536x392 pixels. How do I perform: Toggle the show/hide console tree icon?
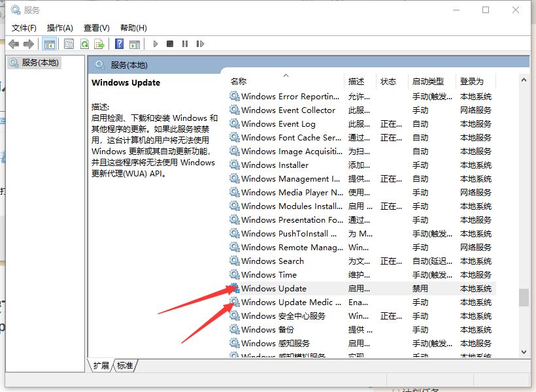49,44
